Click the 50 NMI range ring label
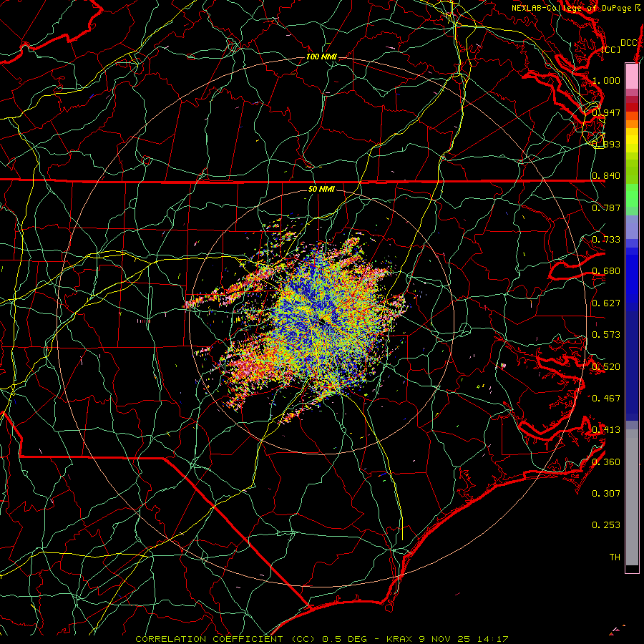644x644 pixels. click(321, 190)
